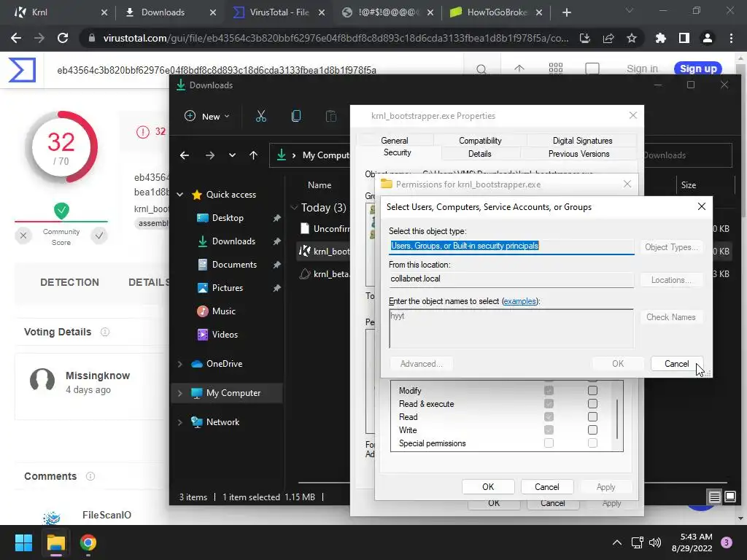The height and width of the screenshot is (560, 747).
Task: Tick the Deny checkbox for Write
Action: coord(592,430)
